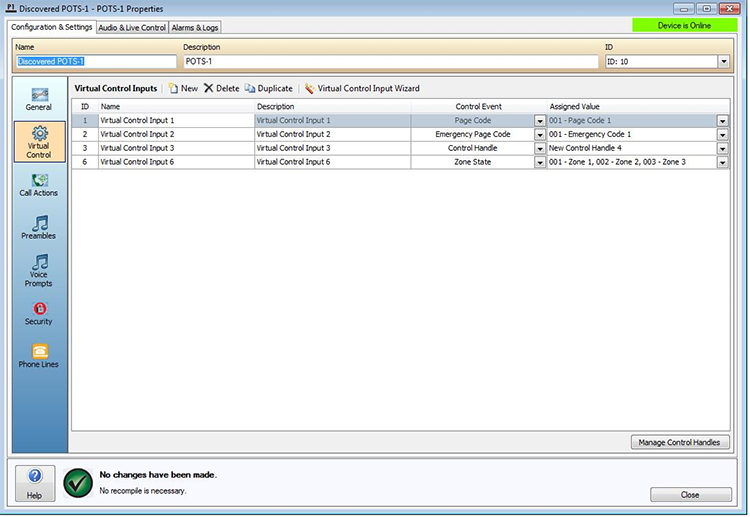The height and width of the screenshot is (517, 750).
Task: Open the Voice Prompts section
Action: click(x=39, y=270)
